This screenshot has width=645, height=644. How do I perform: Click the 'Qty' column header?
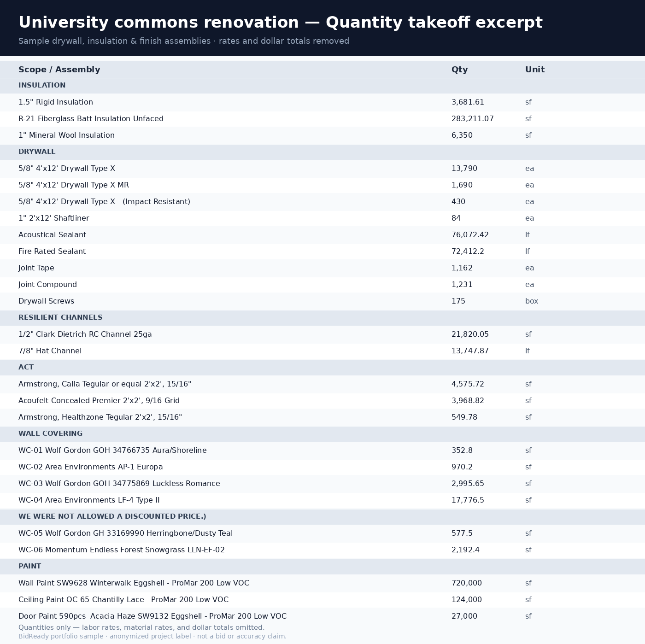(459, 70)
